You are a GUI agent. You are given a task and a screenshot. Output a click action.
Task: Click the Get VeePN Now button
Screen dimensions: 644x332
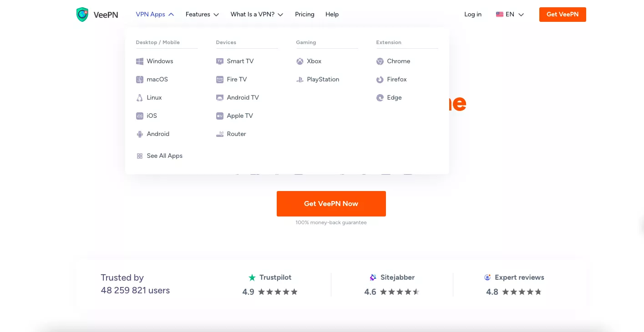tap(331, 204)
